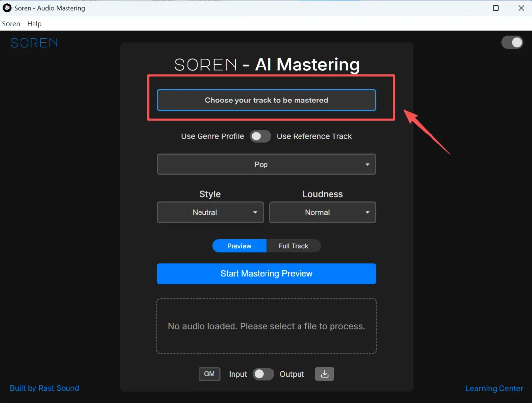The width and height of the screenshot is (532, 403).
Task: Select the Preview mode tab
Action: coord(239,246)
